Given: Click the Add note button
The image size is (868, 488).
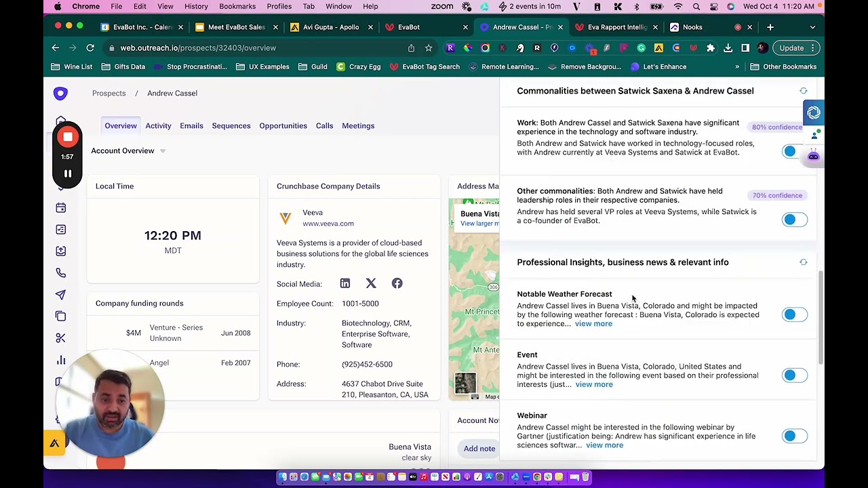Looking at the screenshot, I should click(479, 449).
